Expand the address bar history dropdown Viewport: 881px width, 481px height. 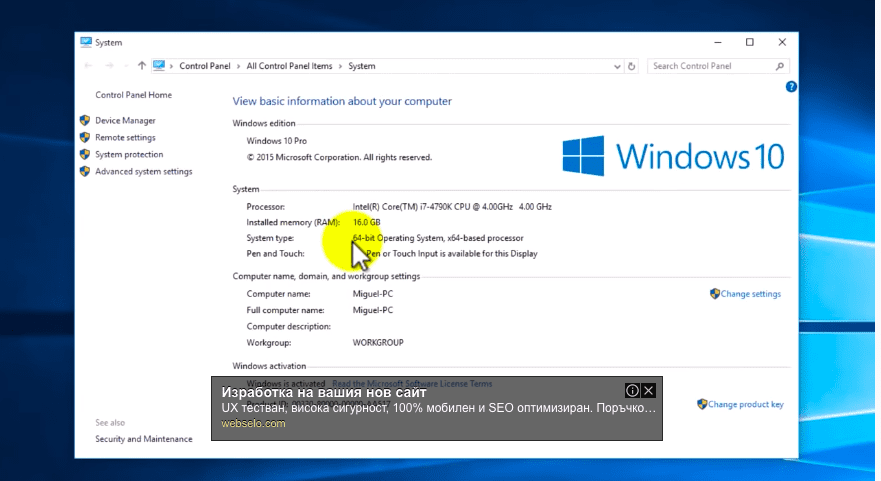coord(617,66)
